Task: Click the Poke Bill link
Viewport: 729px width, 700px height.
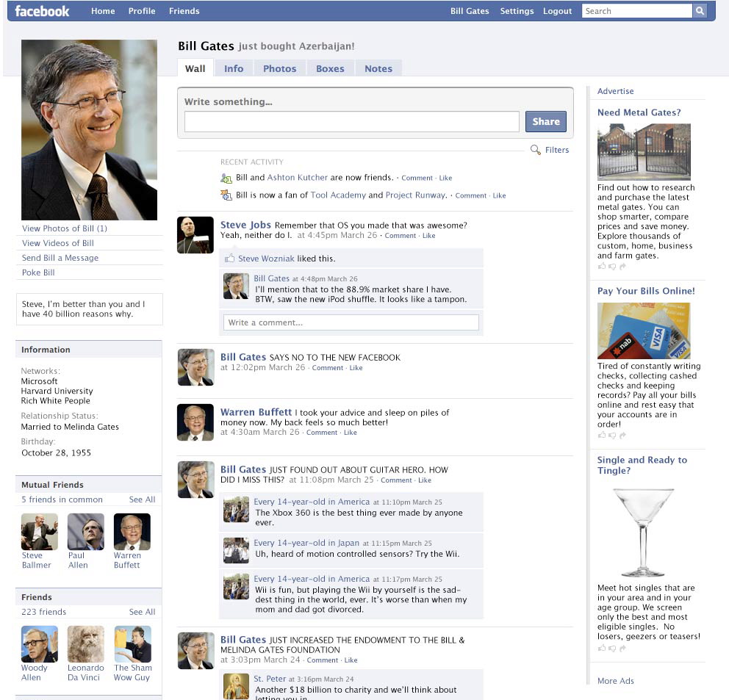Action: (38, 273)
